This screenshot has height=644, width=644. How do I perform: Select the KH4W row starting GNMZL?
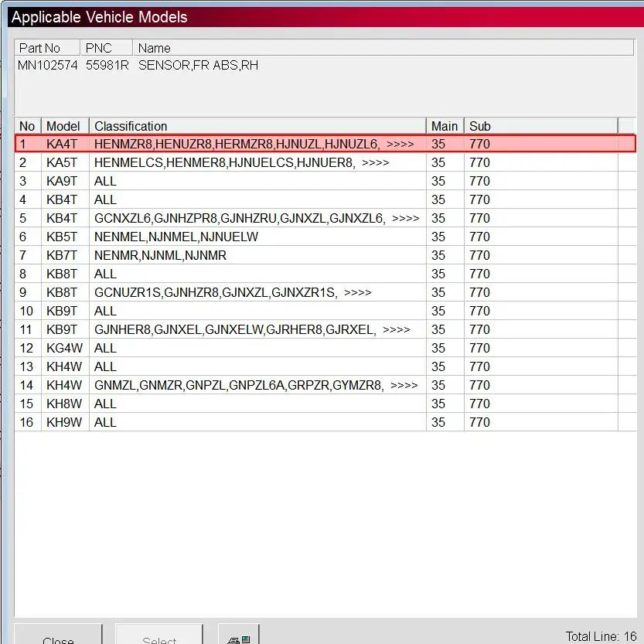(x=325, y=385)
